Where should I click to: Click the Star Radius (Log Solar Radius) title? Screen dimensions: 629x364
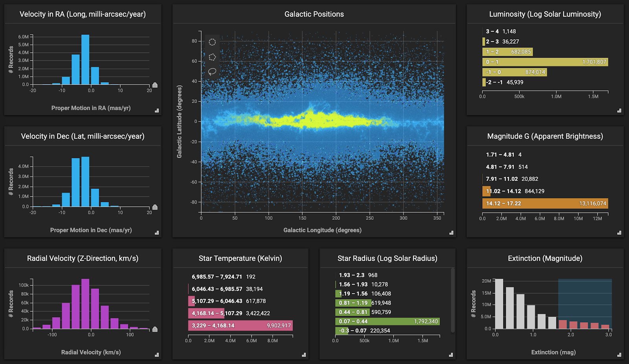coord(387,258)
